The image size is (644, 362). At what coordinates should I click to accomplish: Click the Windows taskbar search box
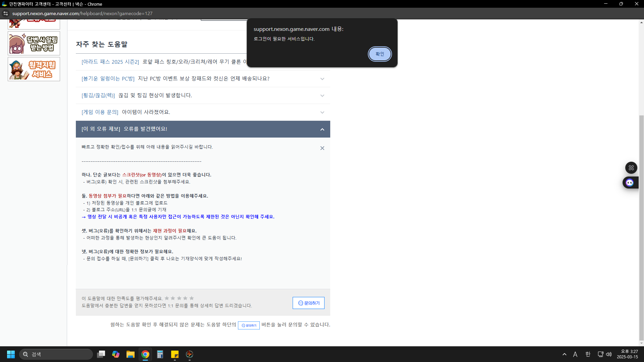tap(56, 354)
